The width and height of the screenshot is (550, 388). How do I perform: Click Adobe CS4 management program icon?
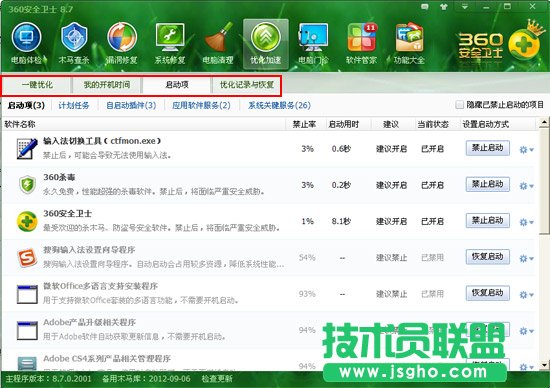coord(27,363)
